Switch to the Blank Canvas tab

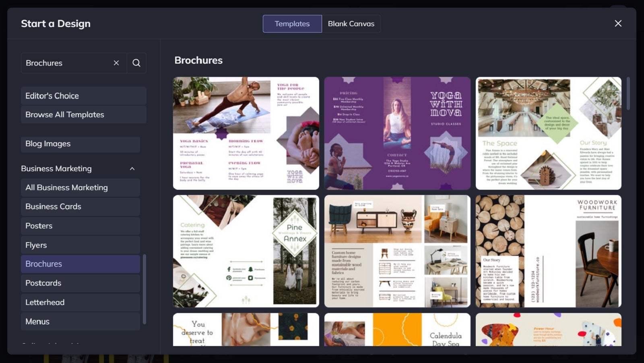[351, 23]
